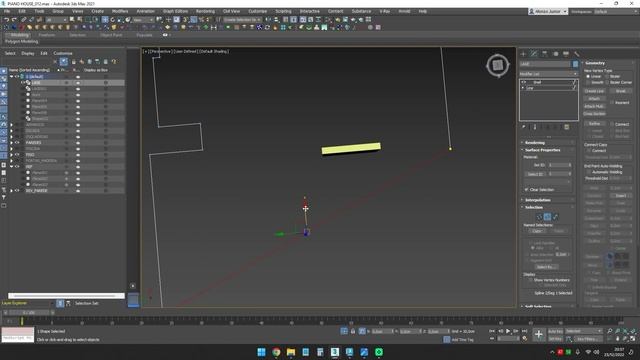Open the Customize menu in menu bar
Screen dimensions: 640x360
coord(258,11)
